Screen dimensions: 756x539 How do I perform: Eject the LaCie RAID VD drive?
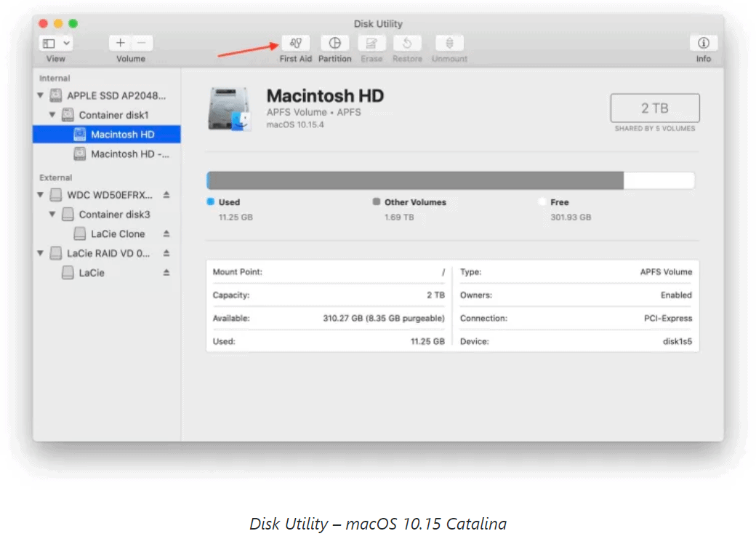click(166, 253)
